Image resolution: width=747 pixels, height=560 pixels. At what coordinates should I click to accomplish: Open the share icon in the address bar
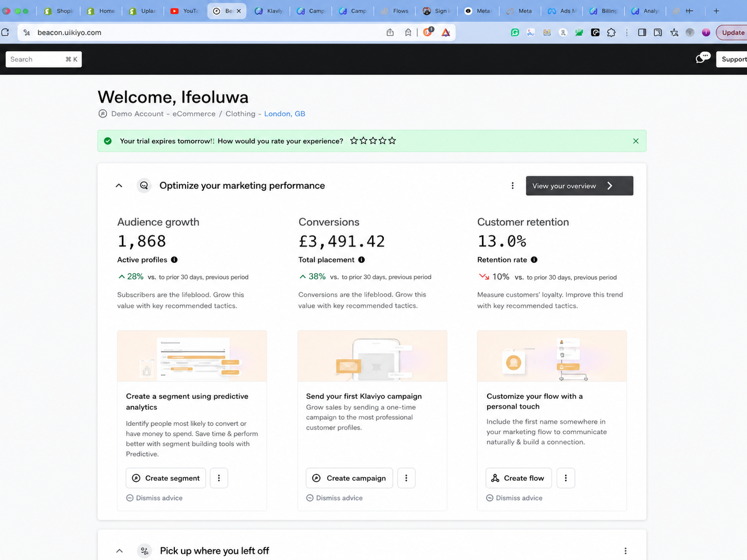click(390, 32)
